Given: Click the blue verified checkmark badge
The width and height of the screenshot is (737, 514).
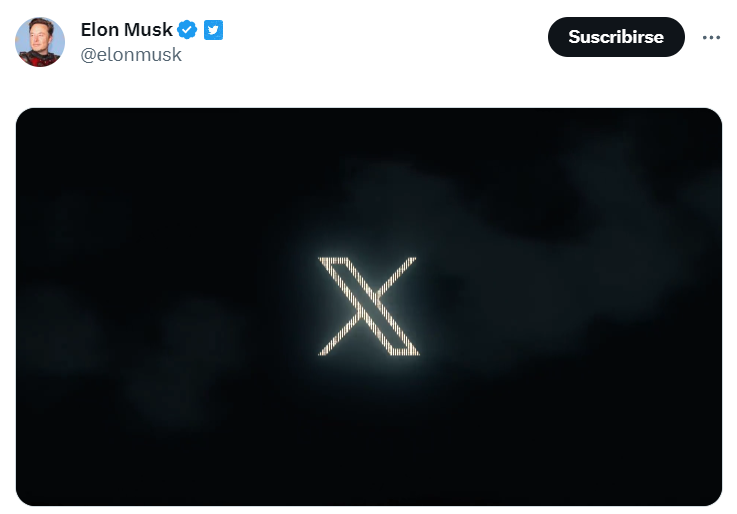Looking at the screenshot, I should point(187,30).
